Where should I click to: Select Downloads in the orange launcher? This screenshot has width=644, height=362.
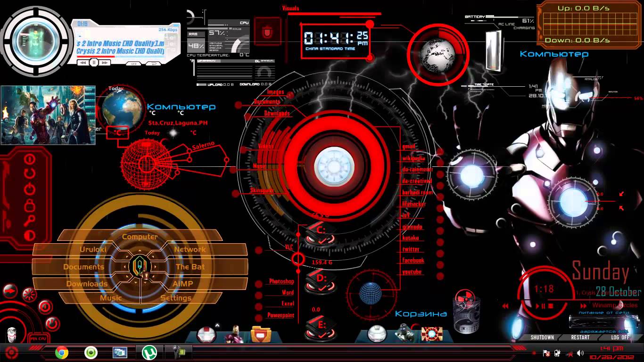pos(87,284)
